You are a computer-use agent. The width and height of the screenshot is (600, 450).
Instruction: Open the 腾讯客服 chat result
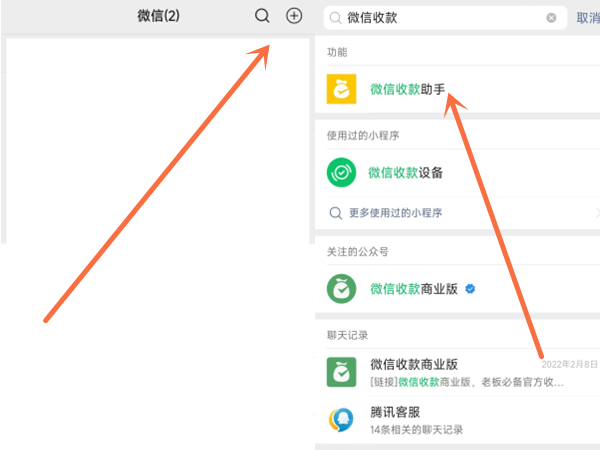(x=457, y=420)
